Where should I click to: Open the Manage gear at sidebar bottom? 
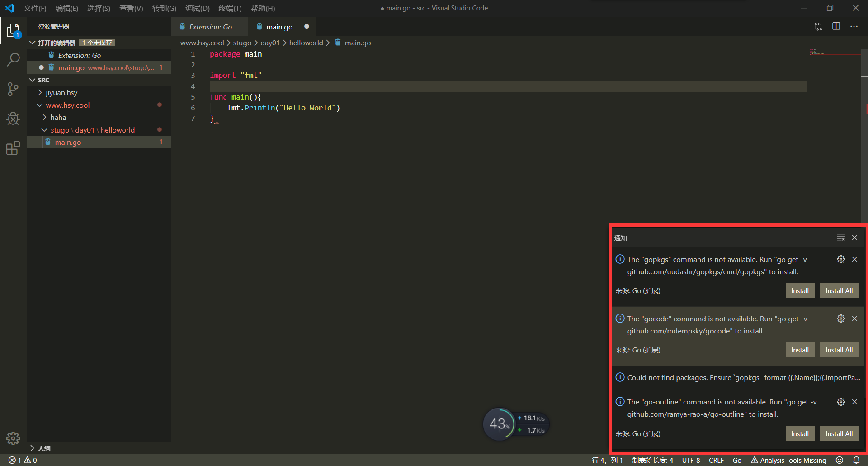(x=13, y=438)
